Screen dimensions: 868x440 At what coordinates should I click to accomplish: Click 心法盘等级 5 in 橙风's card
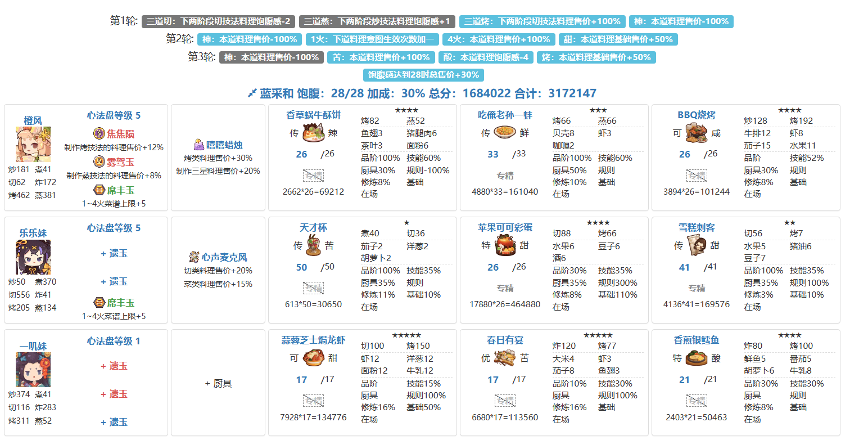click(114, 115)
